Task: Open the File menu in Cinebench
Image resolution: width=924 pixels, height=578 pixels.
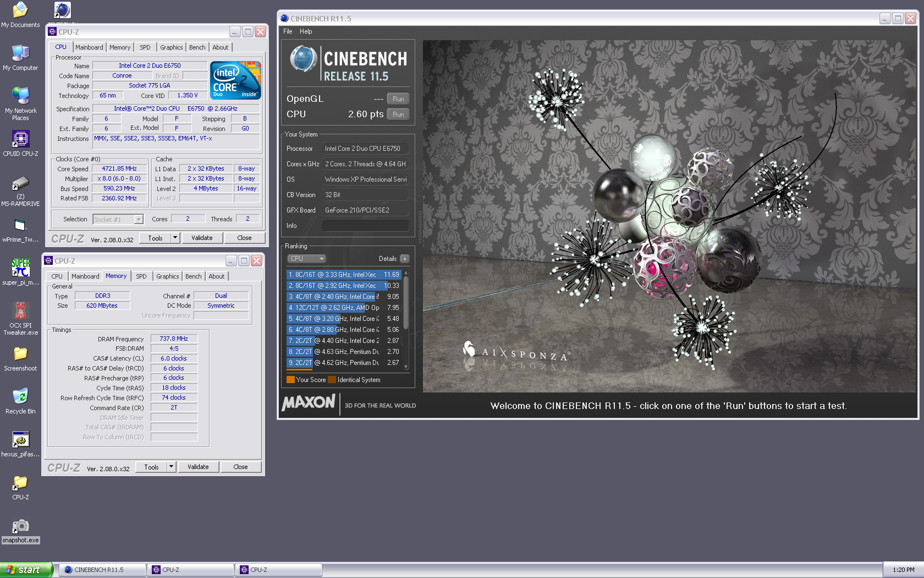Action: point(288,31)
